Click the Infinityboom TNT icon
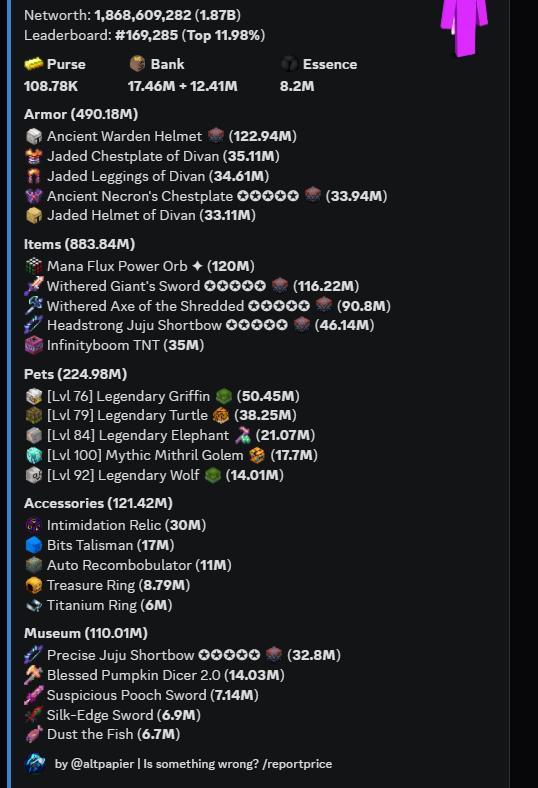 [34, 345]
